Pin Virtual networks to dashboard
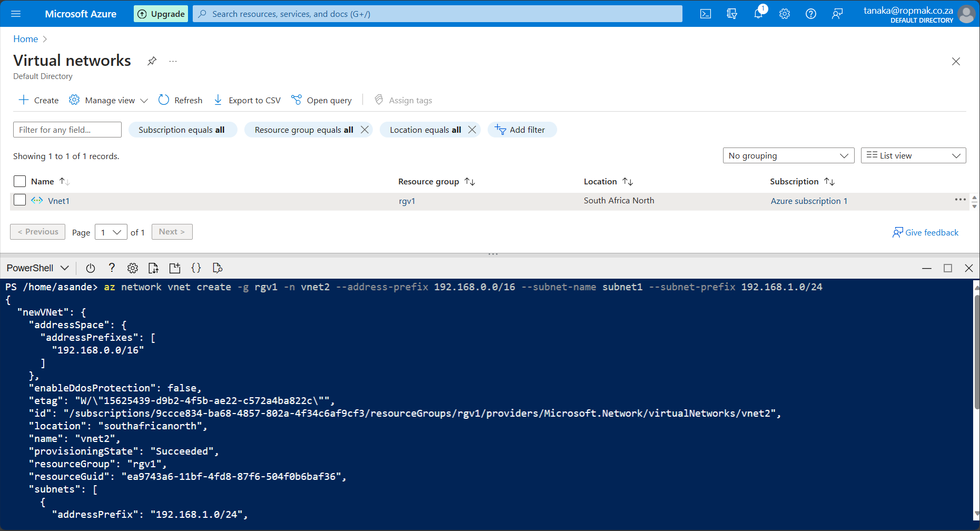Viewport: 980px width, 531px height. pyautogui.click(x=152, y=61)
